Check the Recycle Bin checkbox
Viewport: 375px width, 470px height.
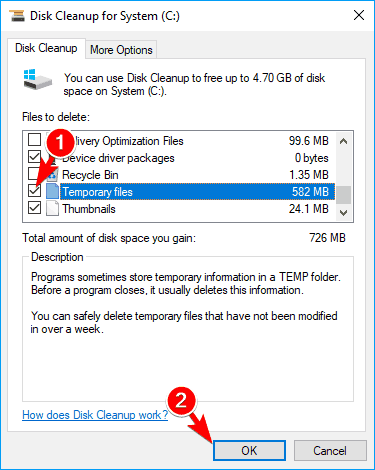coord(34,174)
